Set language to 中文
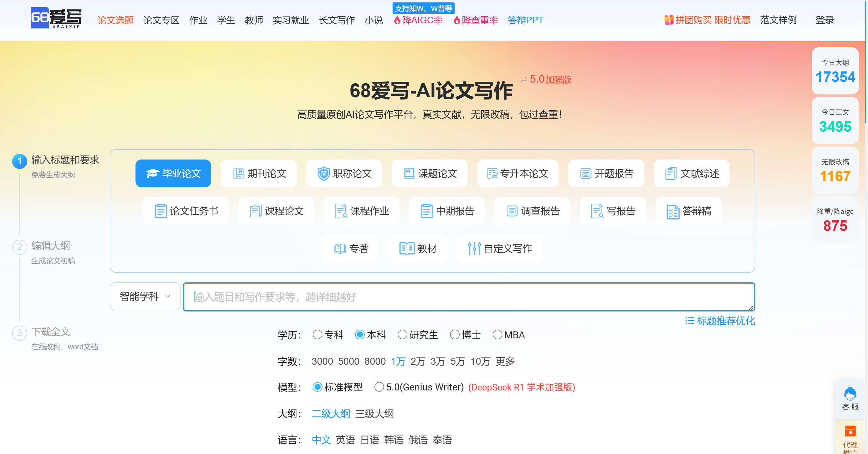 [321, 440]
